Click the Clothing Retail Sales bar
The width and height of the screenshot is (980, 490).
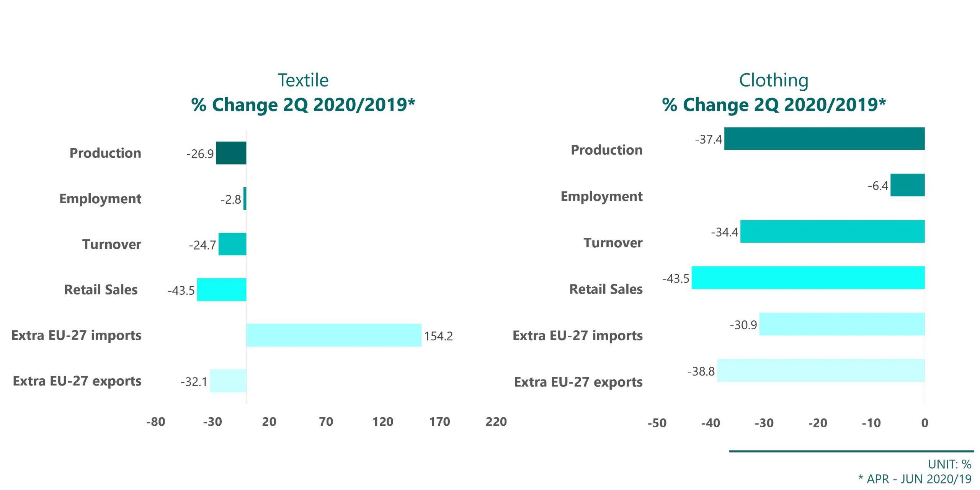pos(808,278)
